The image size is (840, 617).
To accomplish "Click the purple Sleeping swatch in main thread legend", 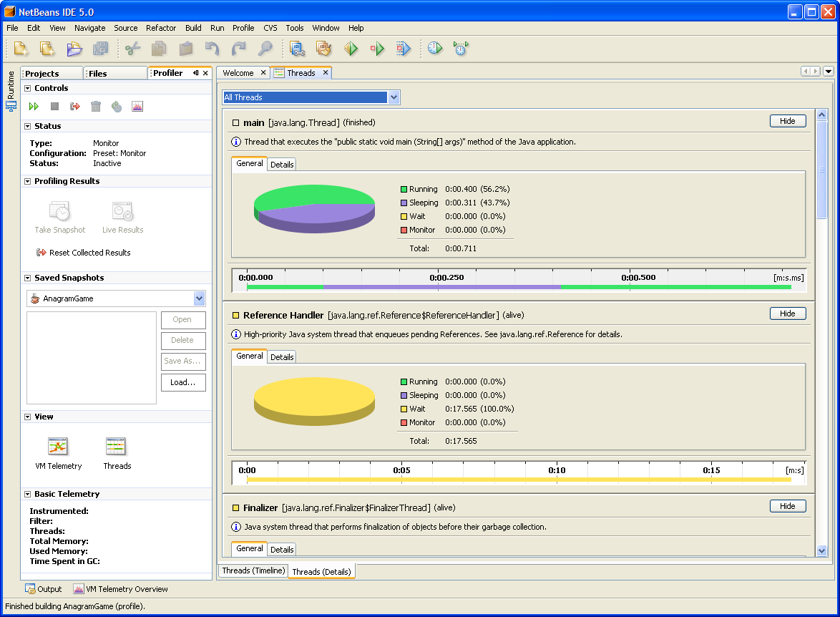I will pos(404,203).
